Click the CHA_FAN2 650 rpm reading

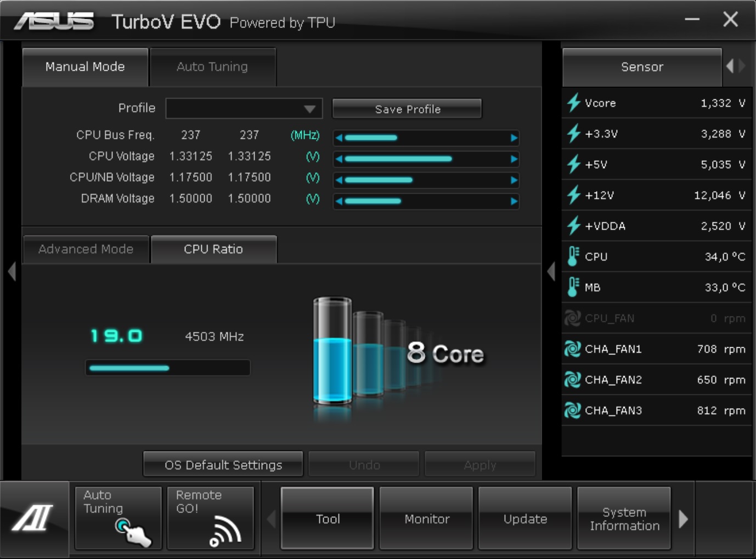[721, 380]
